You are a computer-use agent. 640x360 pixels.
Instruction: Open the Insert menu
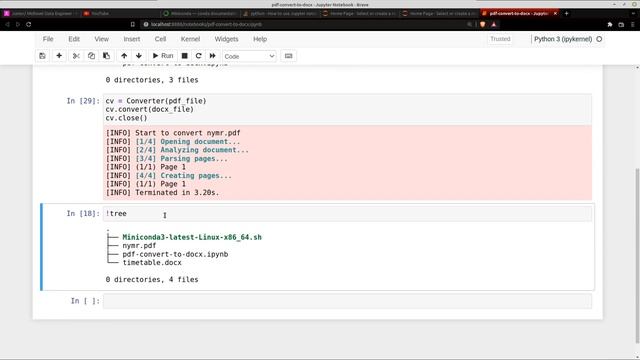pyautogui.click(x=131, y=39)
